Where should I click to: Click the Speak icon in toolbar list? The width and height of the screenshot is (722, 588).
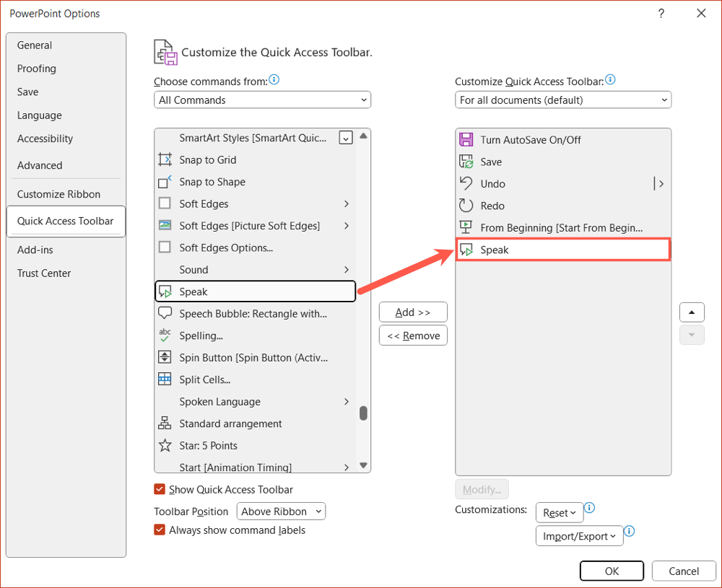pos(466,250)
